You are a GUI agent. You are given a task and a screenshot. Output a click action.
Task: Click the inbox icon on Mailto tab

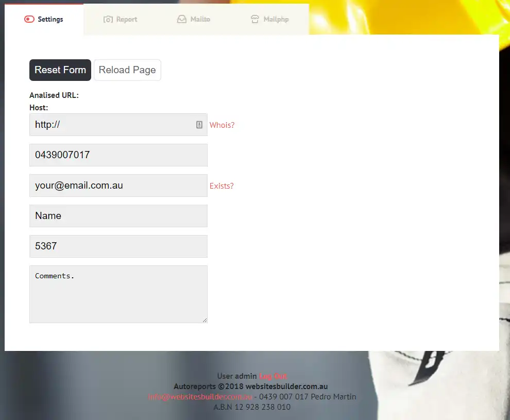[x=182, y=19]
